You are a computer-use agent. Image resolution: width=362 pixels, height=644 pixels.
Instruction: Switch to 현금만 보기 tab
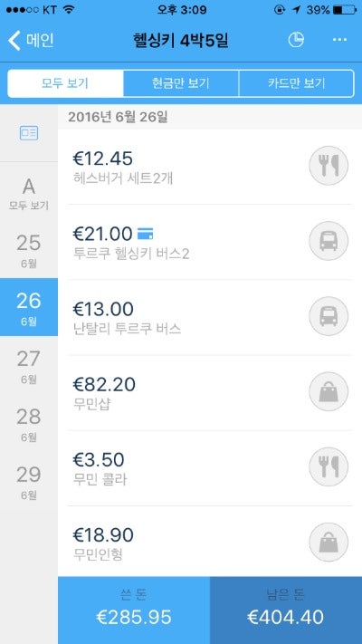pos(181,83)
